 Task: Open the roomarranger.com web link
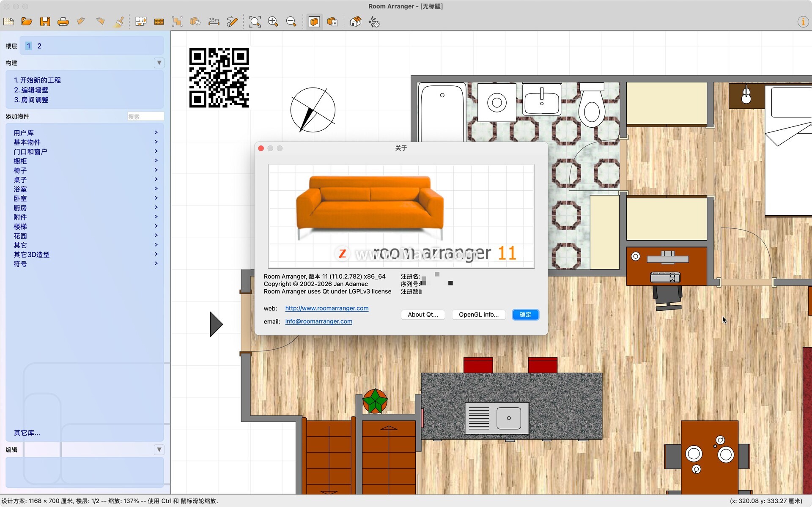tap(327, 308)
